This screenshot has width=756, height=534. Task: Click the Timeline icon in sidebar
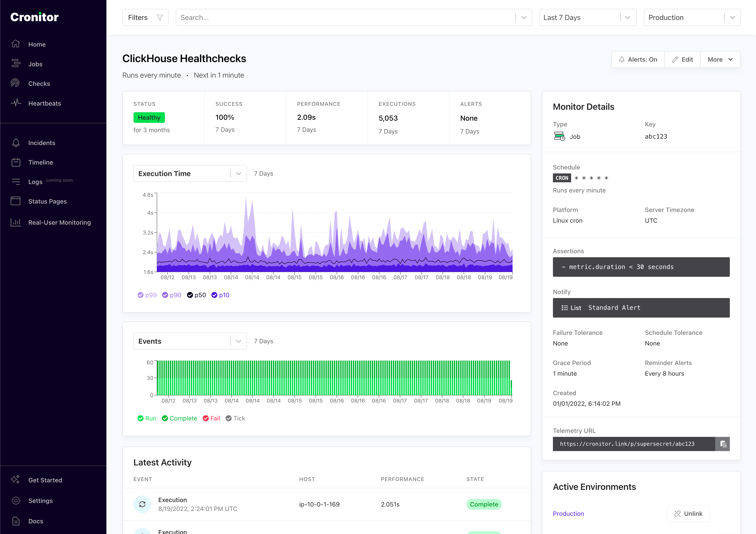[16, 162]
